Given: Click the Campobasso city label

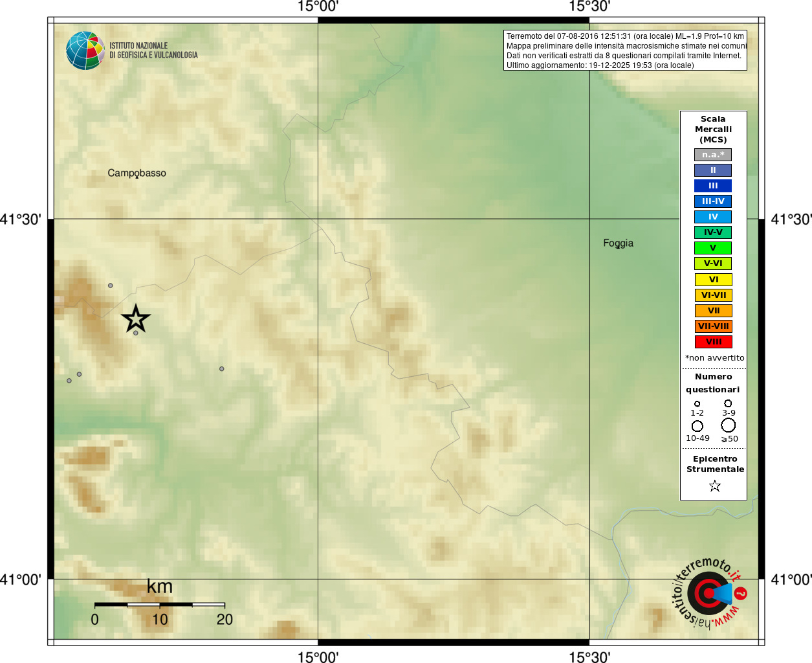Looking at the screenshot, I should [x=137, y=173].
